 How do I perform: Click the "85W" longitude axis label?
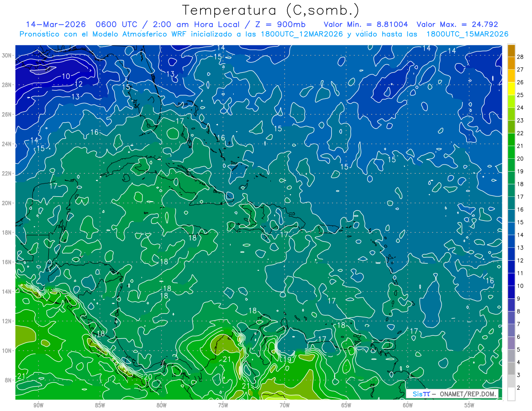[x=100, y=405]
